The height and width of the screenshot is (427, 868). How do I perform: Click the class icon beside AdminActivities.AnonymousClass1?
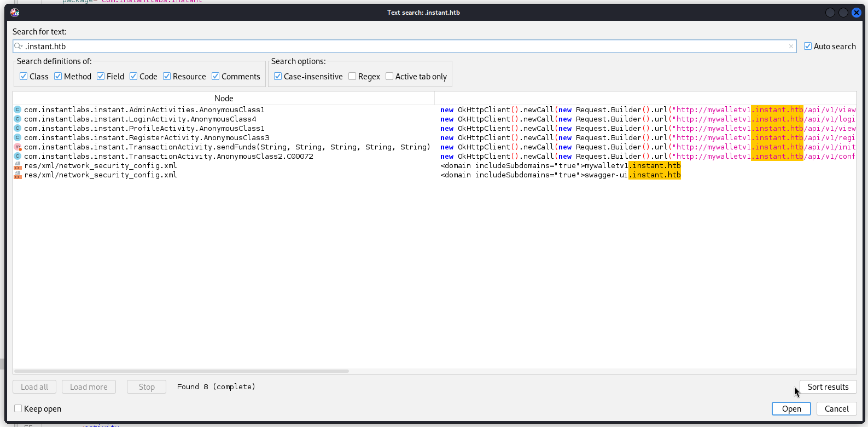18,109
